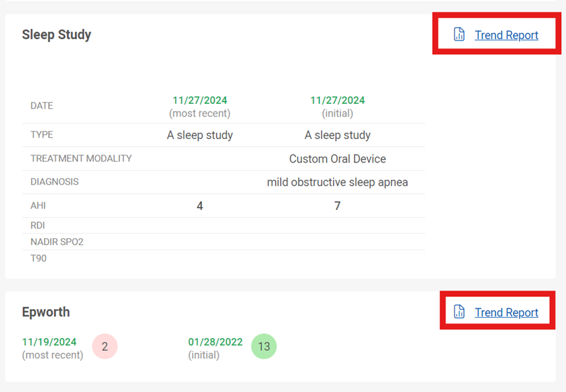
Task: Click the Custom Oral Device treatment cell
Action: [338, 159]
